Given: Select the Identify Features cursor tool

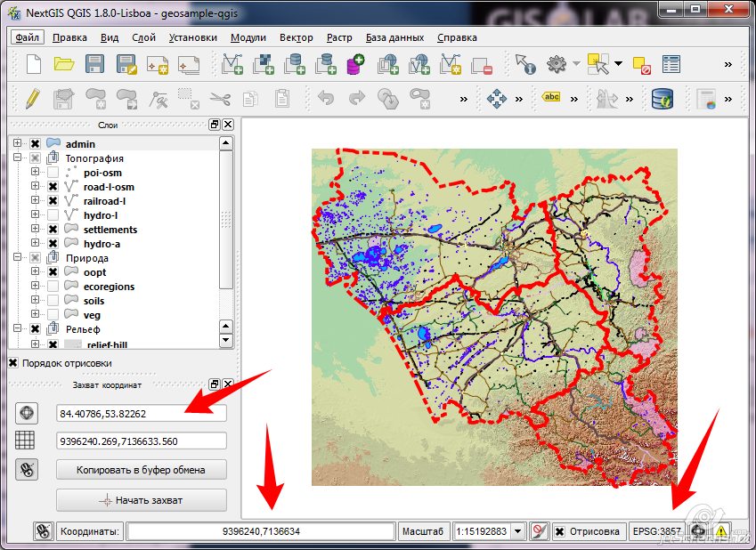Looking at the screenshot, I should (525, 64).
